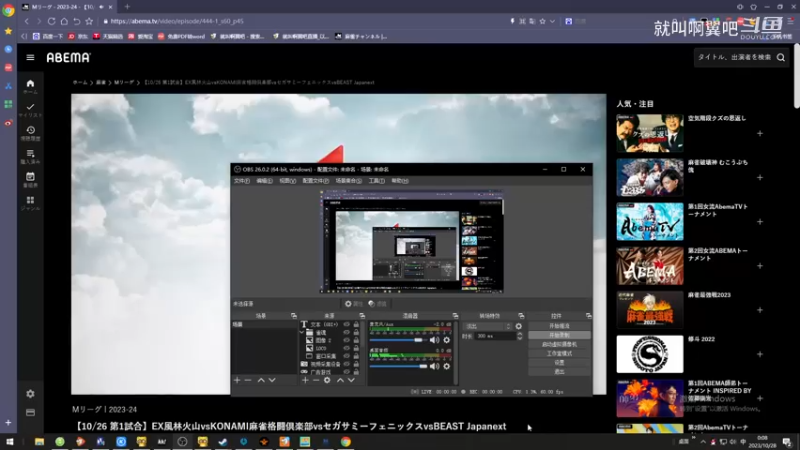Open Chrome from the taskbar
The height and width of the screenshot is (450, 800).
pos(345,441)
